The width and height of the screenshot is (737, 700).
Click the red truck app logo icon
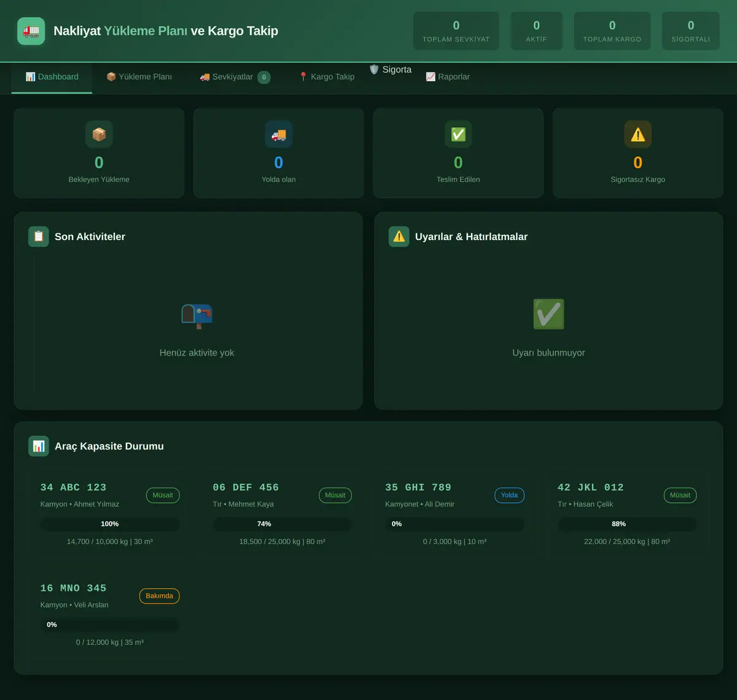[x=31, y=31]
